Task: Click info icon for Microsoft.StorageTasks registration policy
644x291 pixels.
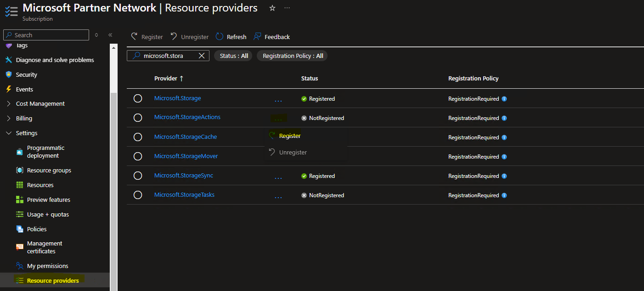Action: tap(504, 195)
